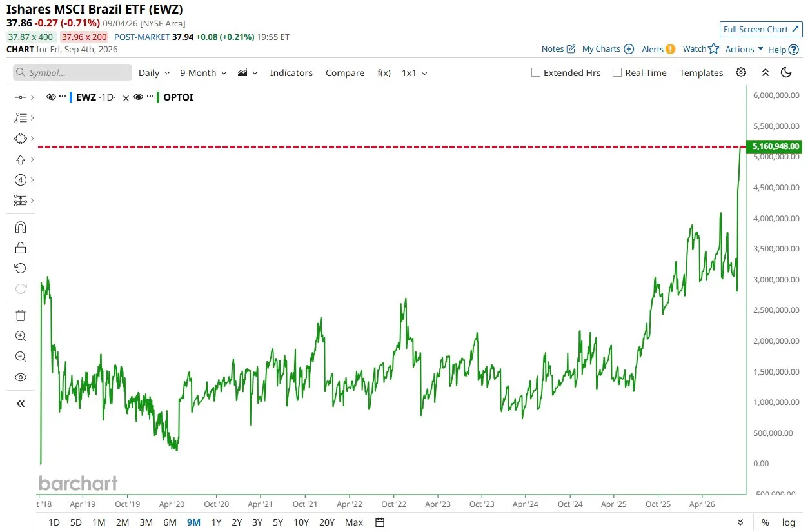810x532 pixels.
Task: Enable the magnet snap mode
Action: click(x=20, y=227)
